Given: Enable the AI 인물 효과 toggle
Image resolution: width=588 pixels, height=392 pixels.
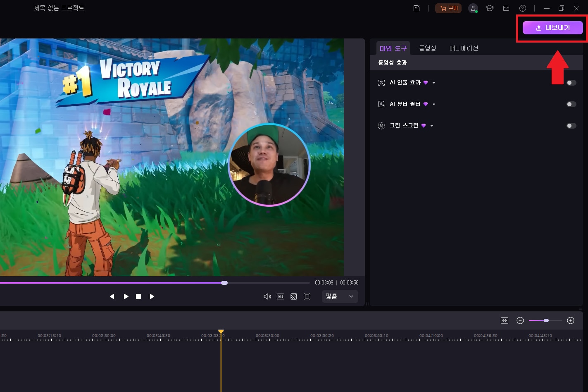Looking at the screenshot, I should (x=571, y=83).
